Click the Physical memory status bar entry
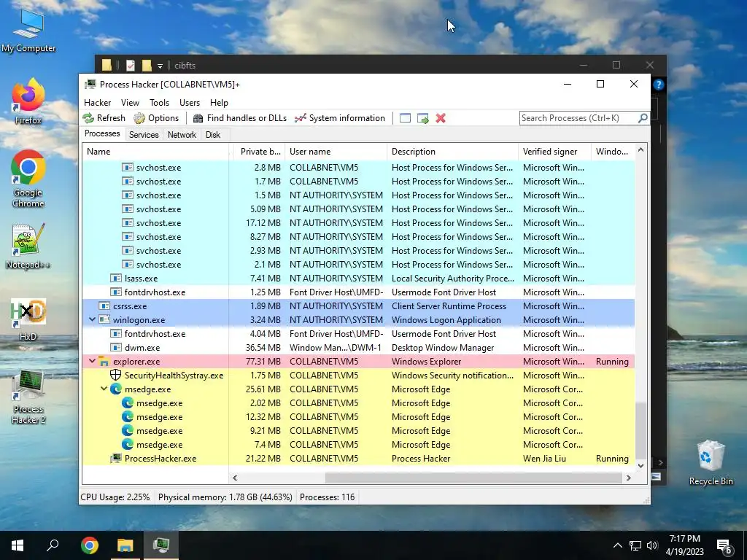The image size is (747, 560). [225, 497]
